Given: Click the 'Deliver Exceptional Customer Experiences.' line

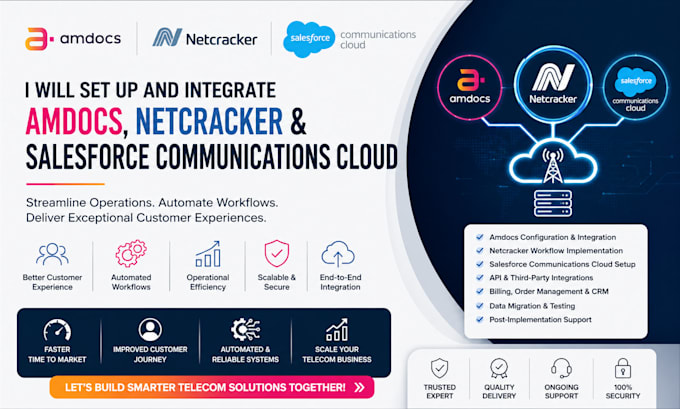Looking at the screenshot, I should tap(146, 218).
